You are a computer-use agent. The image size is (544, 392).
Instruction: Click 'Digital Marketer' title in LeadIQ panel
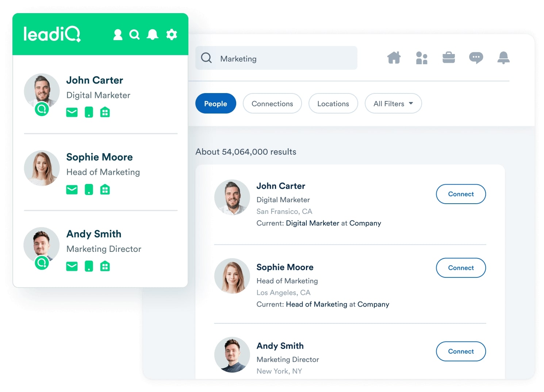tap(98, 95)
